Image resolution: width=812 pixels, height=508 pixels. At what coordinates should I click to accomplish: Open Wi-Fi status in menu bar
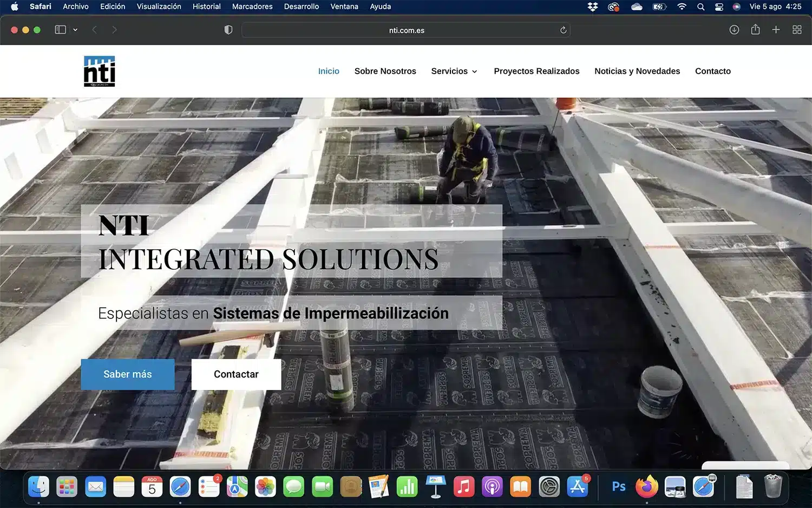pos(682,6)
